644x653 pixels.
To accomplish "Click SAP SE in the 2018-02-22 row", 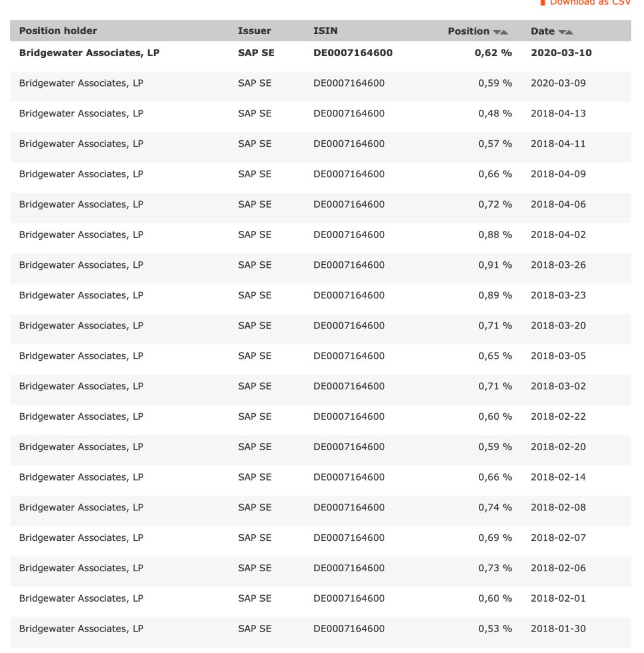I will (x=255, y=416).
